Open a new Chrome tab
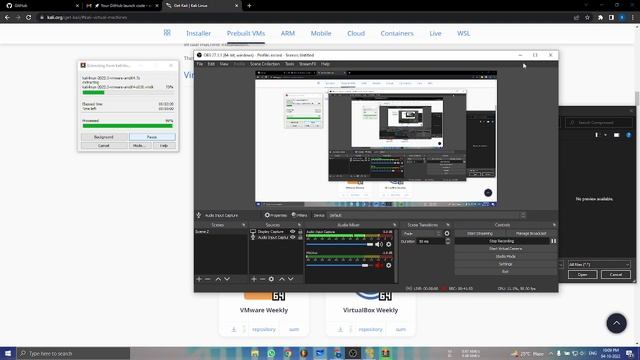Screen dimensions: 640x360 [x=249, y=6]
